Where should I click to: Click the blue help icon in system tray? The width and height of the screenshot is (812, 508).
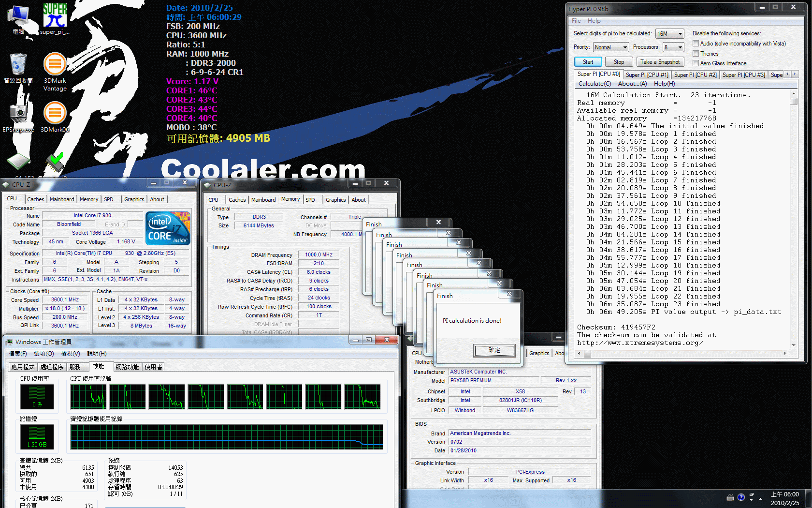tap(741, 497)
